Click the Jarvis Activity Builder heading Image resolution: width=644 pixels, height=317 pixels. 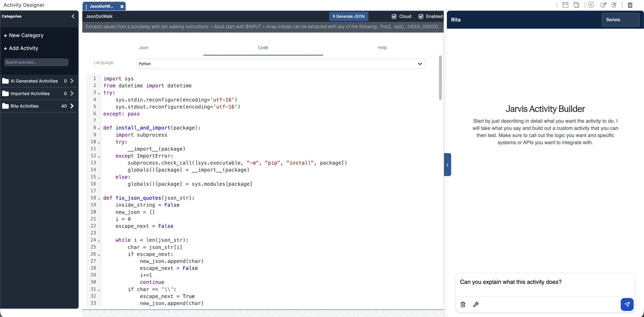[545, 109]
